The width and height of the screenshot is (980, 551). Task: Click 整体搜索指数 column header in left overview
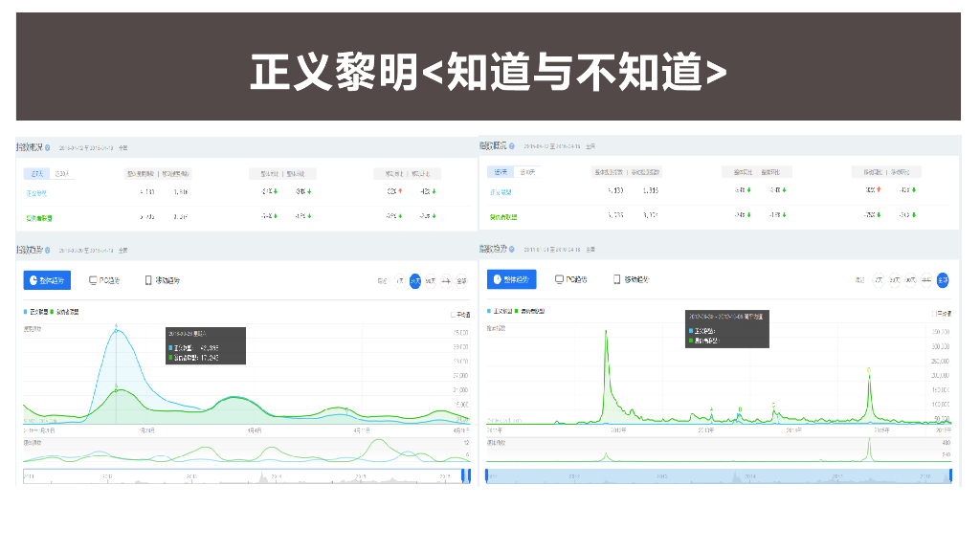click(x=141, y=174)
